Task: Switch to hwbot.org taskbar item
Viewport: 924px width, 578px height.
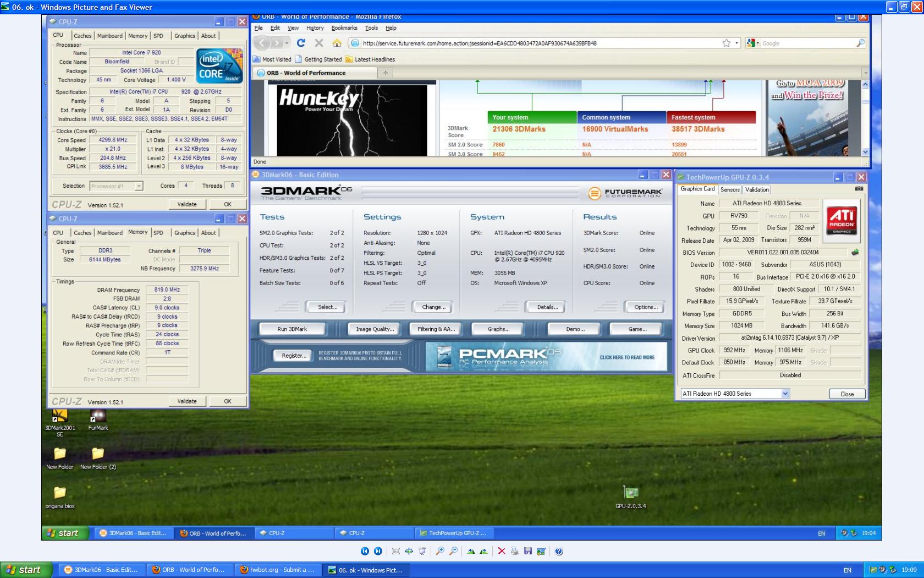Action: point(278,570)
